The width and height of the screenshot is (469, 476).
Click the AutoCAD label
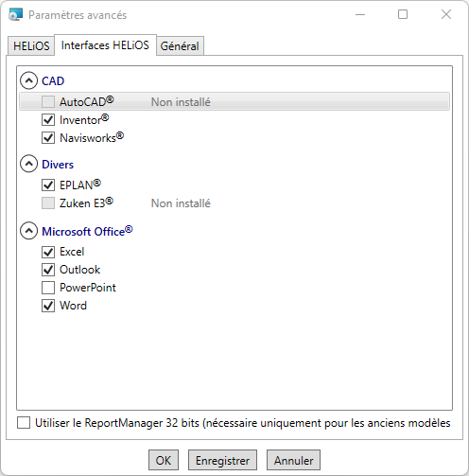click(x=86, y=101)
